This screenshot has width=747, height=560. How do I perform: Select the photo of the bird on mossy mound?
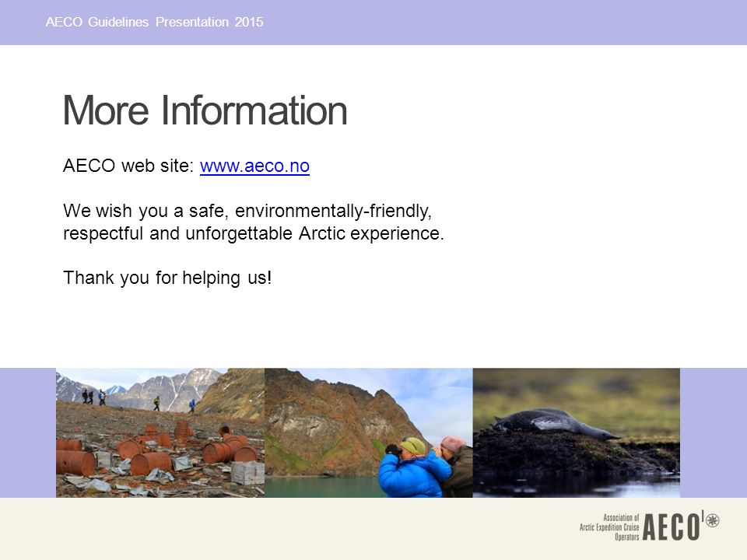pos(577,433)
